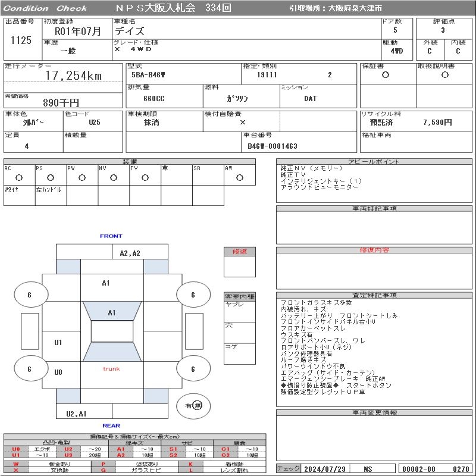Click the vehicle name デイズ
476x476 pixels.
click(130, 31)
